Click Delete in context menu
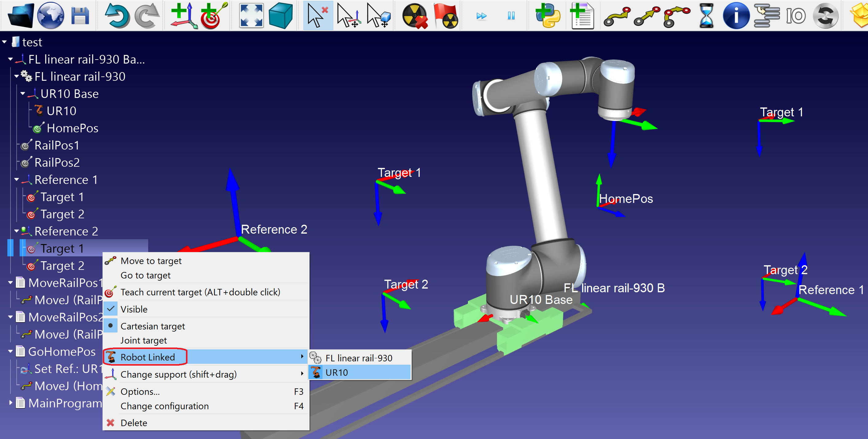This screenshot has width=868, height=439. tap(134, 422)
